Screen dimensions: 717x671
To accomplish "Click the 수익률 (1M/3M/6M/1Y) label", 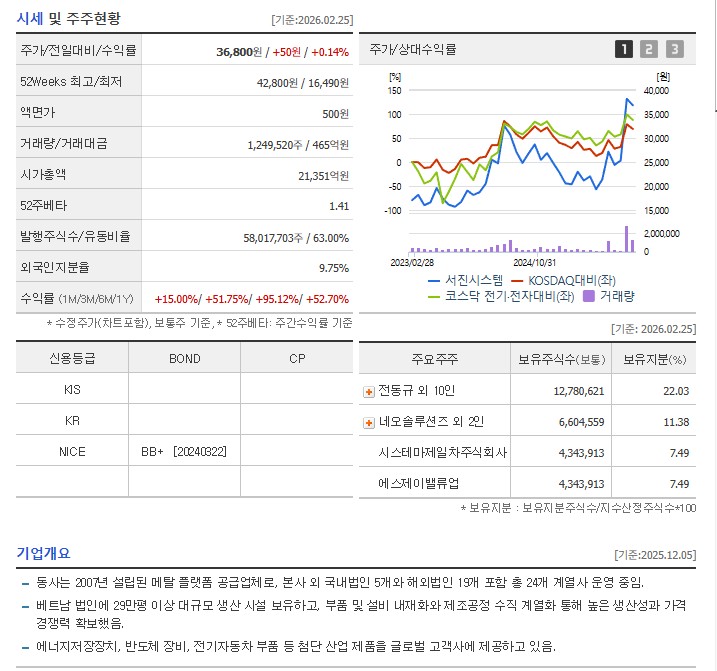I will click(77, 299).
